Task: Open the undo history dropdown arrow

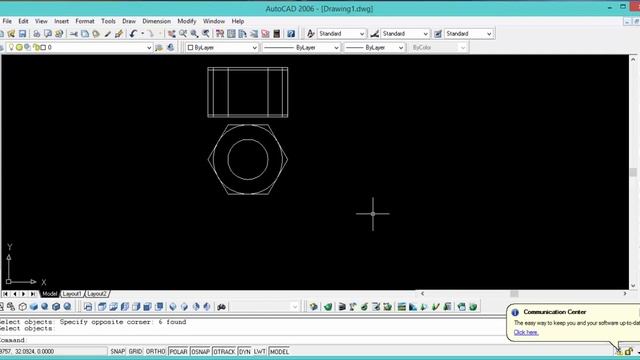Action: coord(142,33)
